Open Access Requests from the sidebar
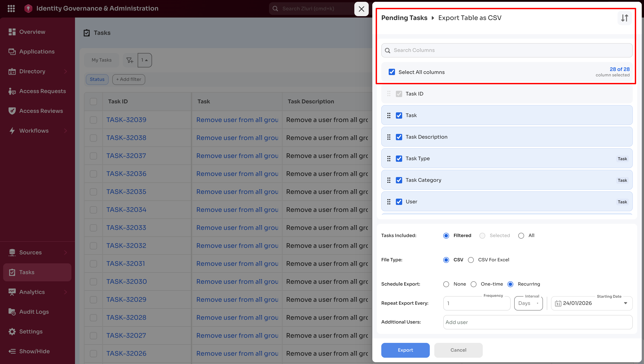This screenshot has height=364, width=644. [42, 91]
